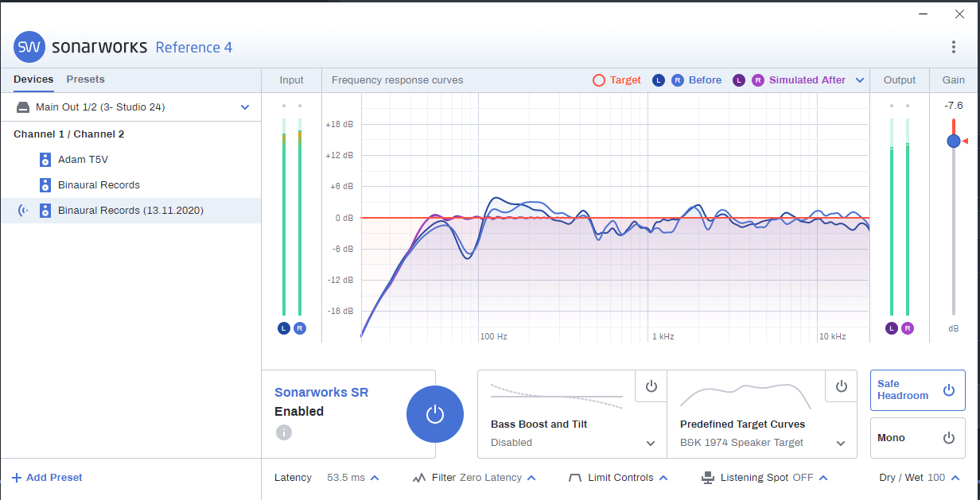The height and width of the screenshot is (500, 980).
Task: Open the three-dot options menu
Action: coord(954,47)
